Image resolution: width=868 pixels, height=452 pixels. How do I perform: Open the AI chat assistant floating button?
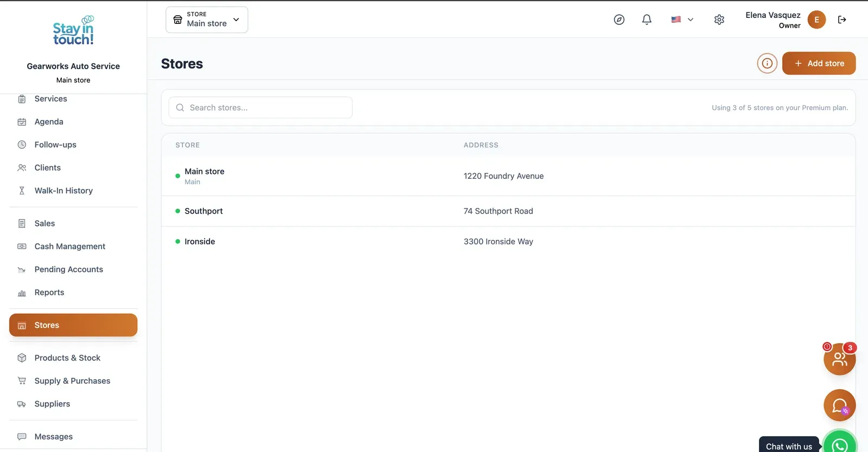click(x=839, y=405)
